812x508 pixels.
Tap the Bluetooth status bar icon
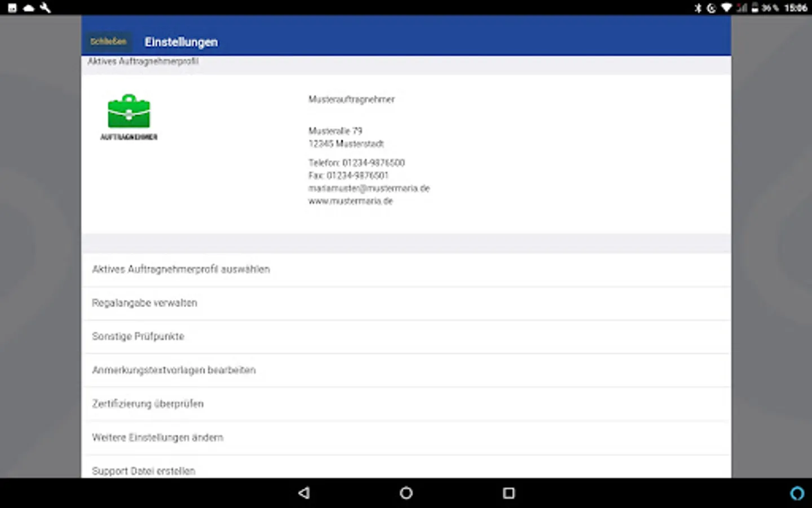click(x=698, y=8)
